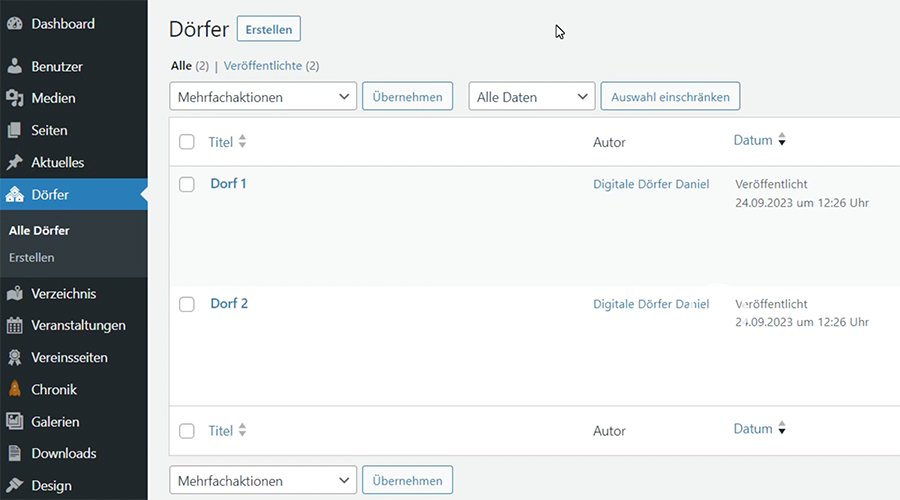Open the bottom Mehrfachaktionen dropdown
Image resolution: width=900 pixels, height=500 pixels.
coord(263,480)
